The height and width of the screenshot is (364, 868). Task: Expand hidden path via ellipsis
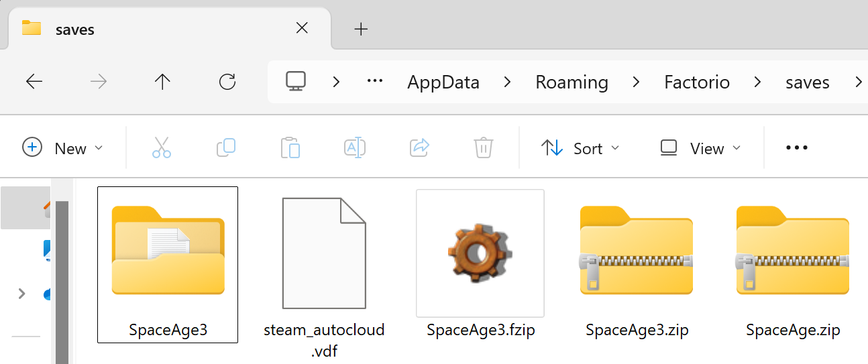coord(374,81)
